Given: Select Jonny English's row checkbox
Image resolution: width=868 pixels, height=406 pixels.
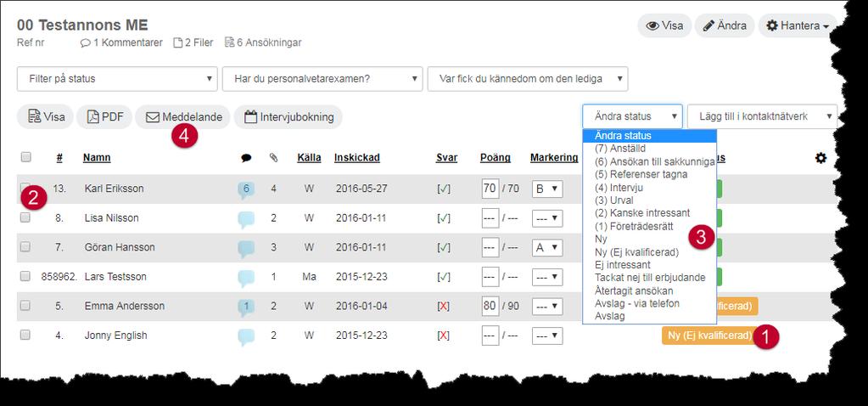Looking at the screenshot, I should click(25, 335).
